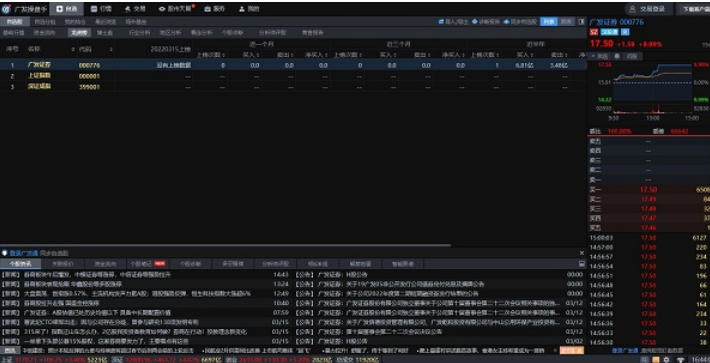Screen dimensions: 710x363
Task: Click the settings gear icon in bottom-right status bar
Action: click(x=667, y=359)
